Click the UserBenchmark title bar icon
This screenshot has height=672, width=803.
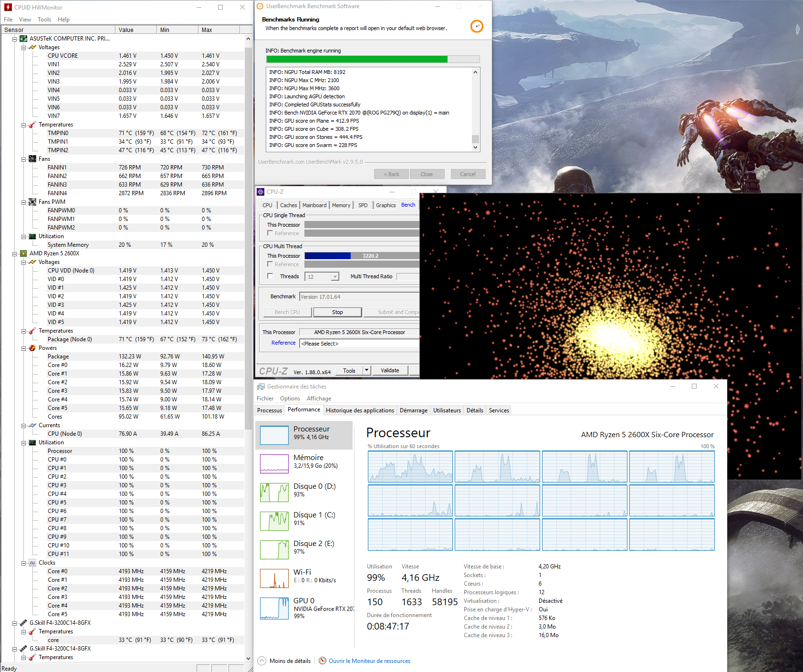(x=260, y=6)
